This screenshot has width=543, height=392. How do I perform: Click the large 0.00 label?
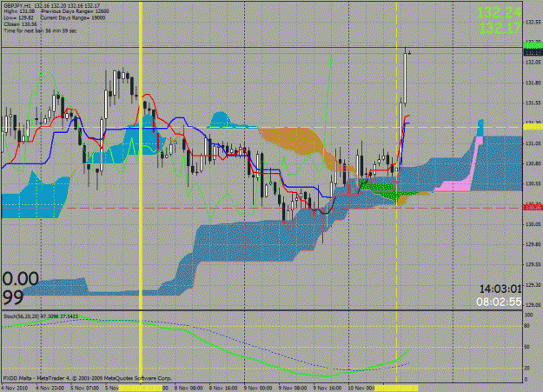[21, 279]
